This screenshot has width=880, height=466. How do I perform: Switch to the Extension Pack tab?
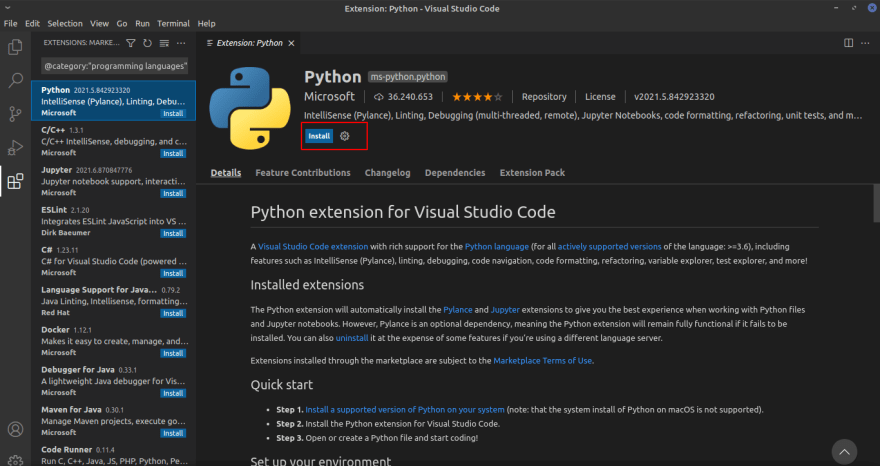[532, 173]
